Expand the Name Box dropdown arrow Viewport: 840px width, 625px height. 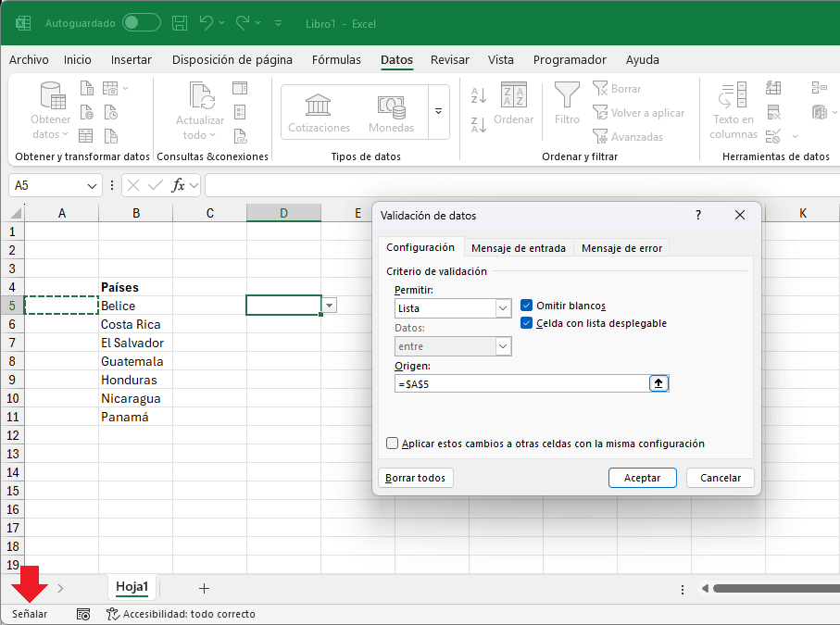click(92, 186)
